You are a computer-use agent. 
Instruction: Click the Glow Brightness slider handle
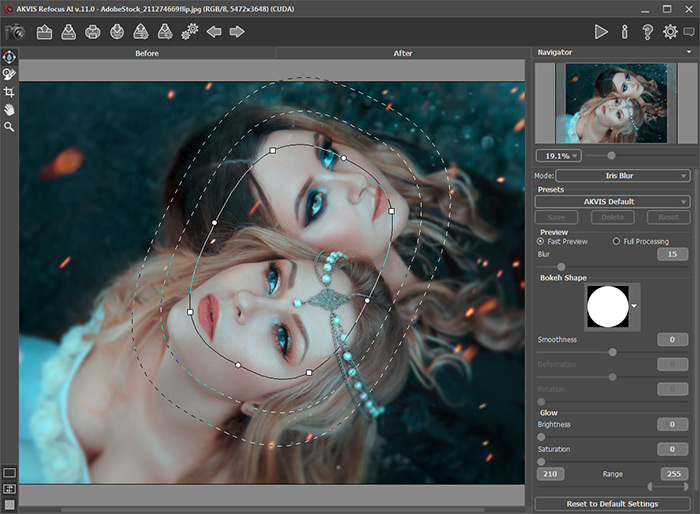tap(541, 437)
